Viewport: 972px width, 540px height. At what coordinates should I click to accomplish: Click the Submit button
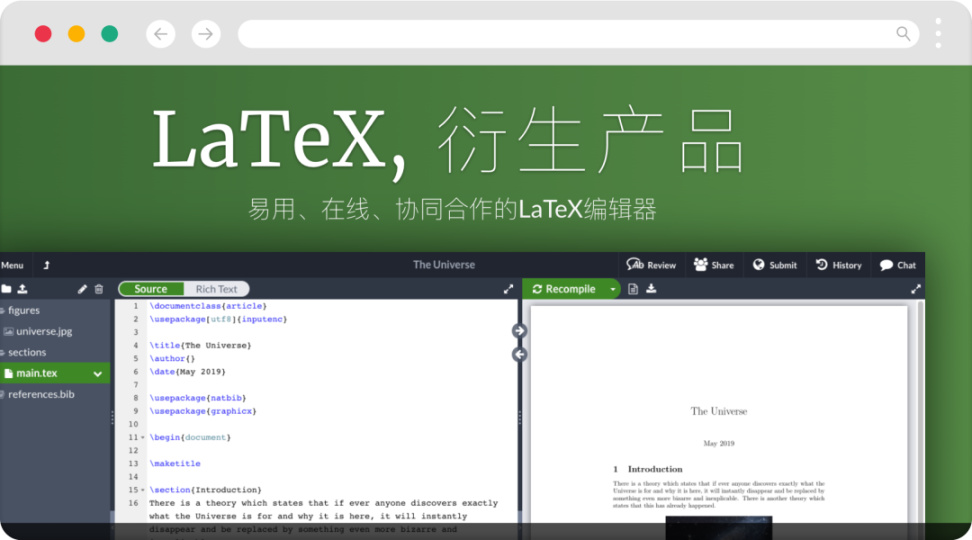coord(775,265)
